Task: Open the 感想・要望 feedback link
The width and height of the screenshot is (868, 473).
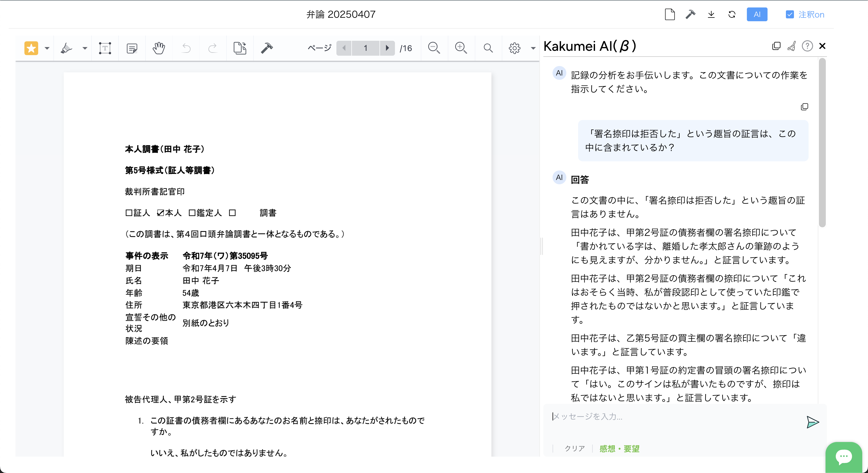Action: tap(619, 448)
